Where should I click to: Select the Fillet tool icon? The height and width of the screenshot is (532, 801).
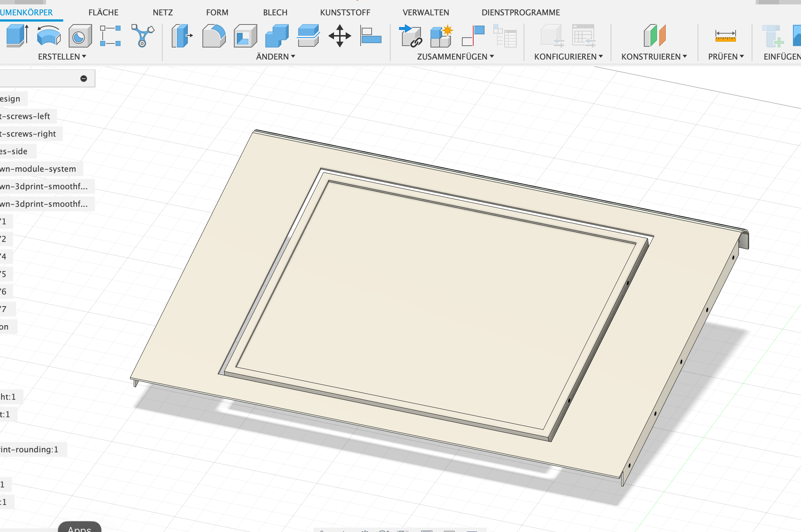[x=214, y=36]
